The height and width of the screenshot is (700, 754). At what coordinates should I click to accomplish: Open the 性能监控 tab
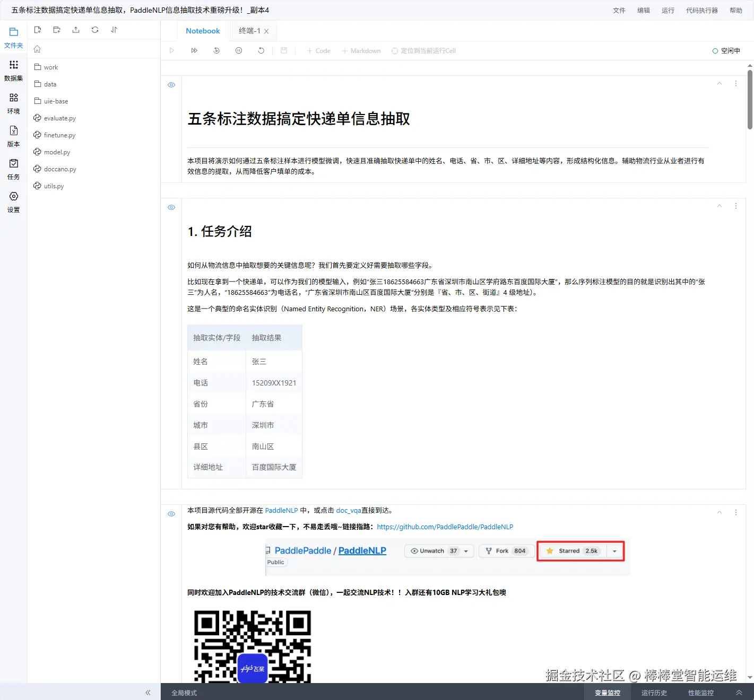[x=701, y=693]
